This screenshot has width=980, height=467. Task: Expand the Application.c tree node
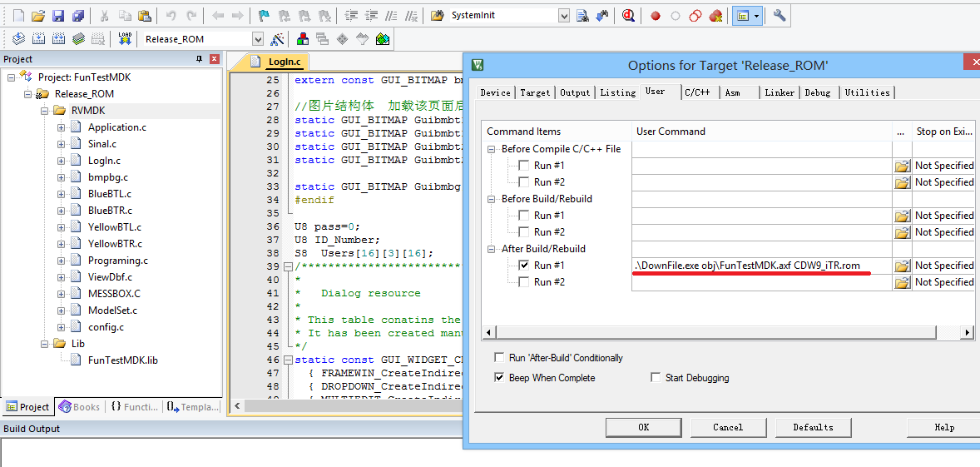coord(62,127)
